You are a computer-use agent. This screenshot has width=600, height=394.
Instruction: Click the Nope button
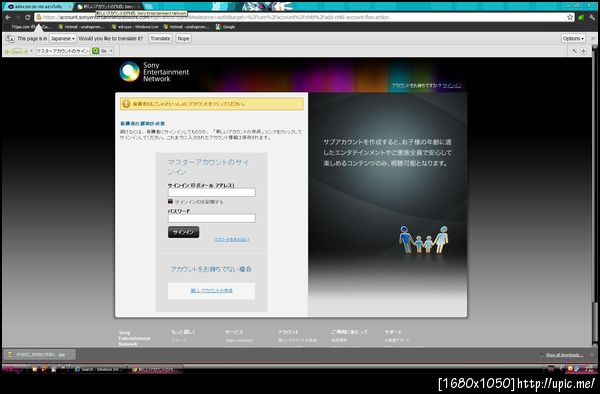pos(183,39)
